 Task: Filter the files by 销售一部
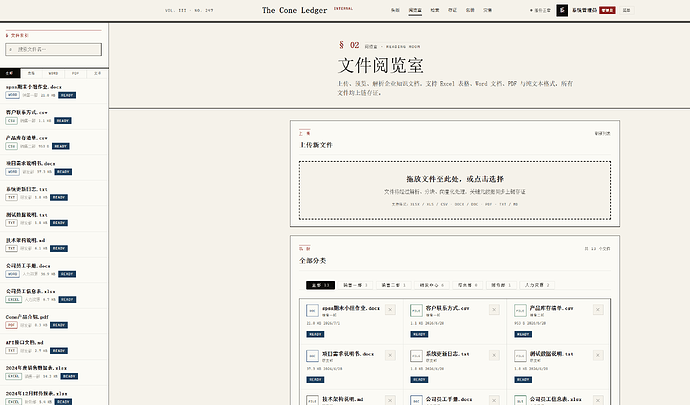tap(355, 285)
